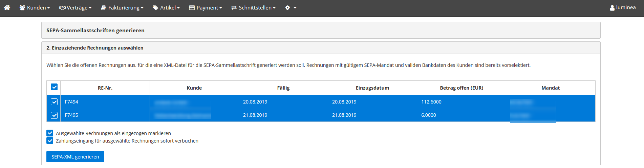644x168 pixels.
Task: Click the Payment credit card icon
Action: click(192, 7)
